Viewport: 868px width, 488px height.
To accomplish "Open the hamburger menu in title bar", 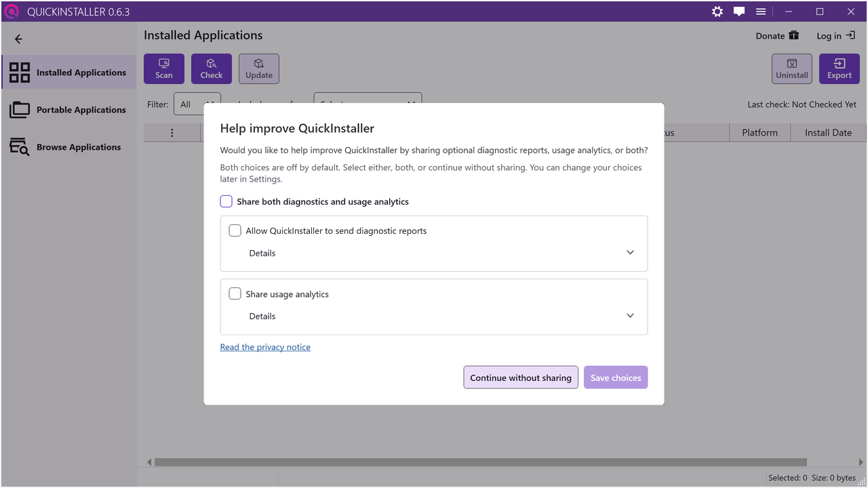I will click(x=761, y=12).
